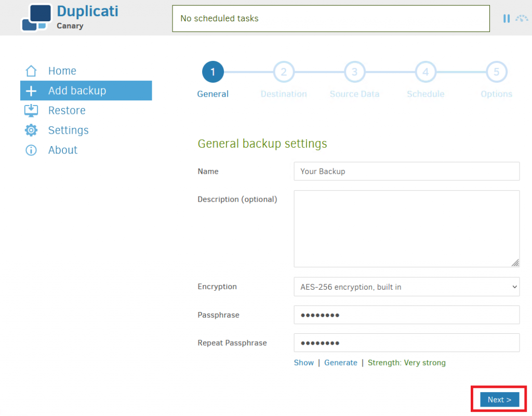532x416 pixels.
Task: Jump to step 5 Options circle
Action: (496, 72)
